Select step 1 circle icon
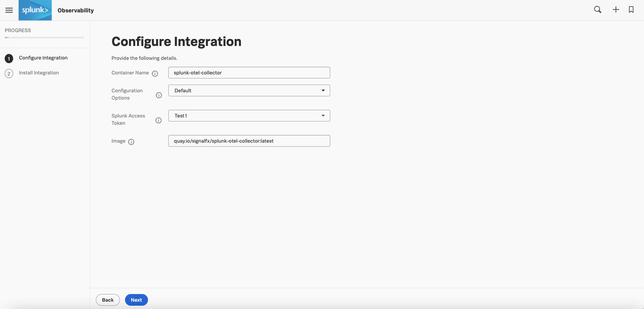Image resolution: width=644 pixels, height=309 pixels. tap(9, 58)
